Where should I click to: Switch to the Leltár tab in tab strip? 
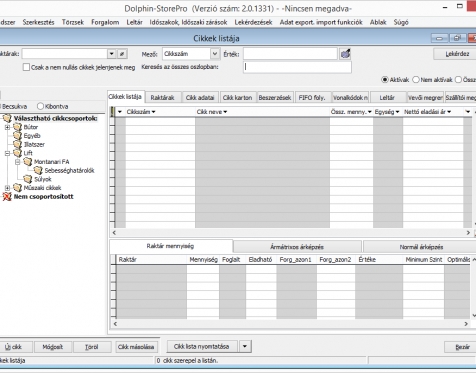tap(387, 97)
